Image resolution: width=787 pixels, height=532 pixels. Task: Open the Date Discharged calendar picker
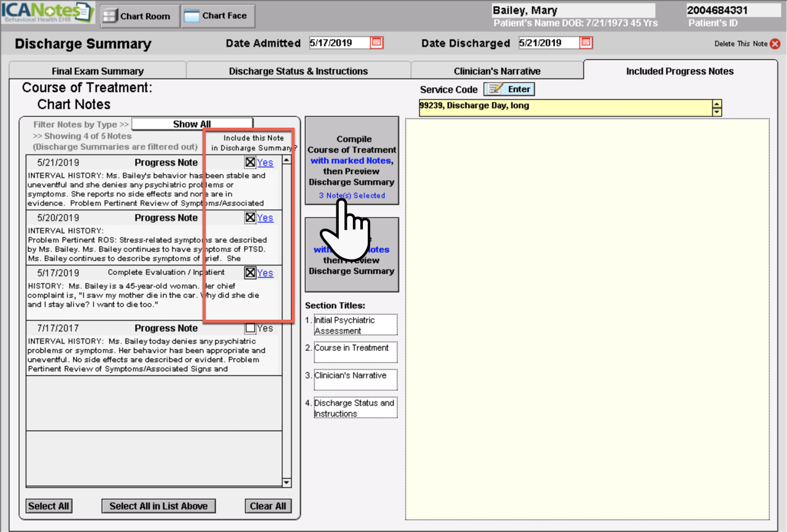tap(585, 42)
